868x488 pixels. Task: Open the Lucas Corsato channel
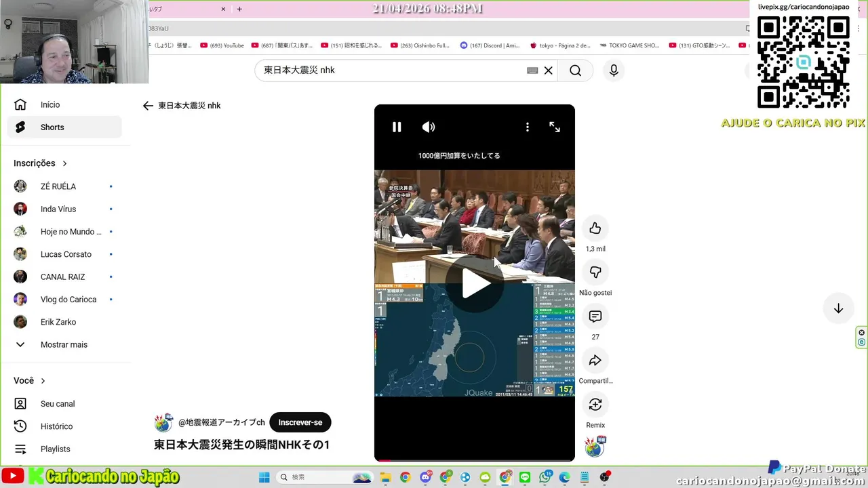click(x=64, y=254)
